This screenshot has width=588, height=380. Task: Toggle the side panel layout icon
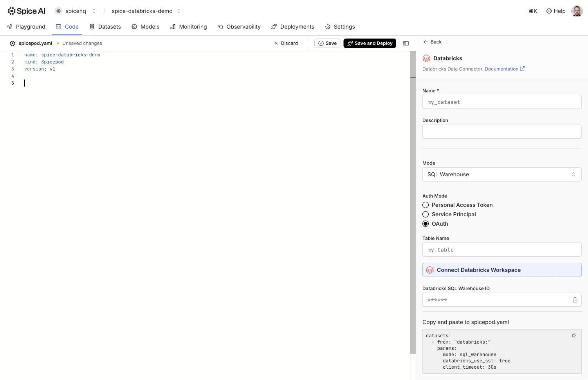click(406, 43)
